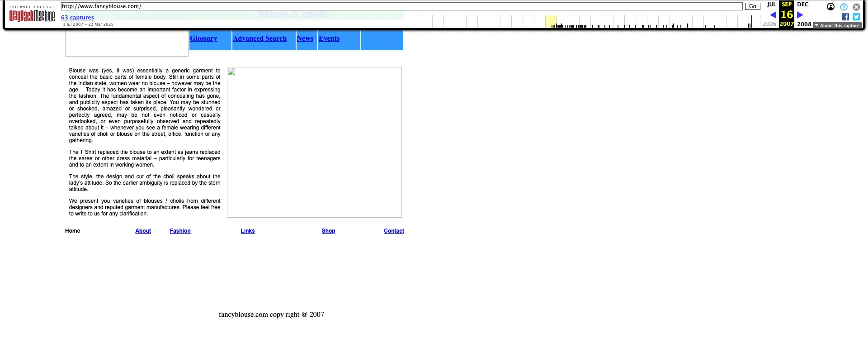Go to next capture arrow
Viewport: 868px width, 363px height.
800,15
